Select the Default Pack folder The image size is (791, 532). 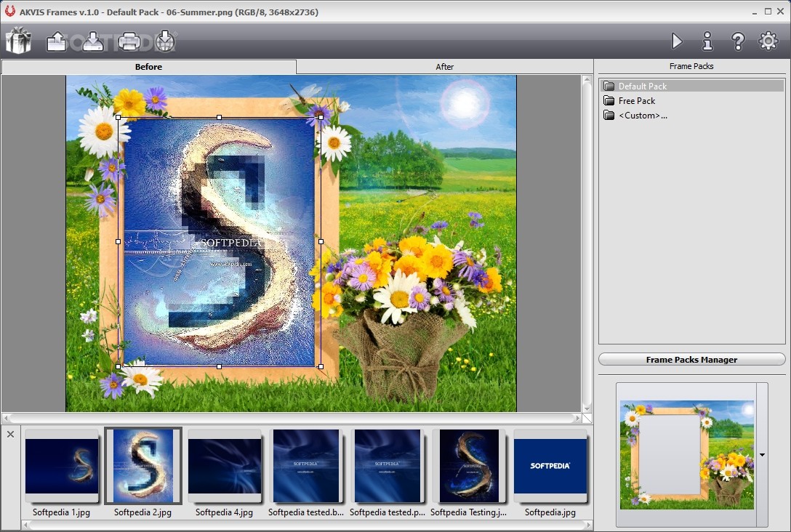[691, 86]
